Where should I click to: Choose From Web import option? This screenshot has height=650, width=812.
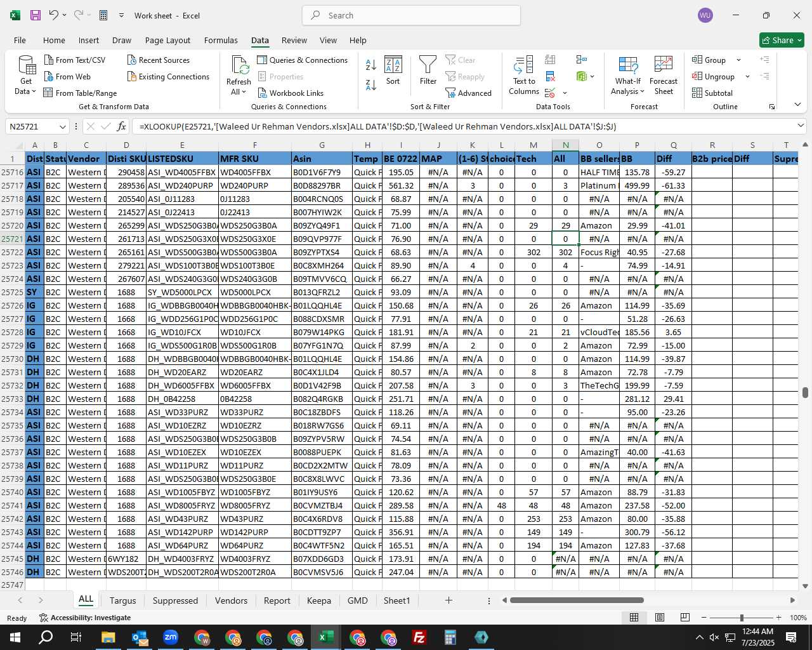coord(68,76)
